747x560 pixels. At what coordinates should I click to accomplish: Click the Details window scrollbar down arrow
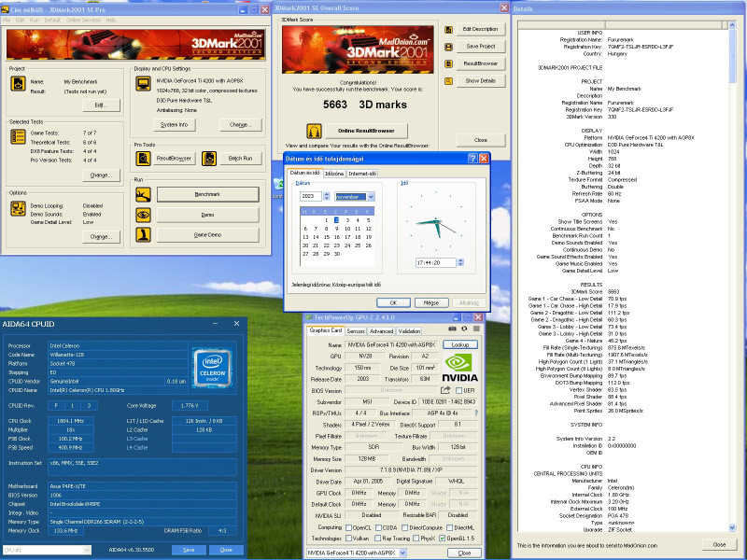point(733,527)
